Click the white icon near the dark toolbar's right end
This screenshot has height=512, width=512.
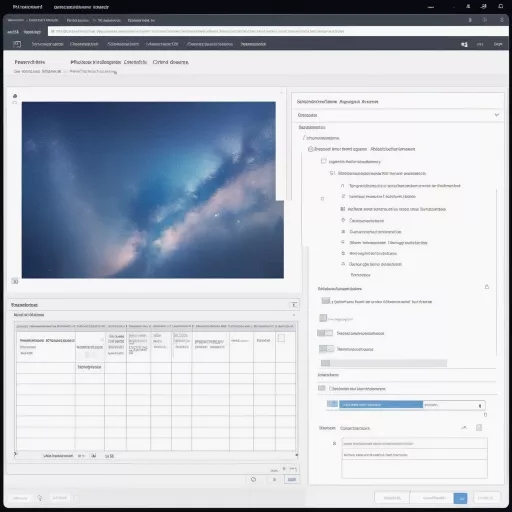(464, 44)
